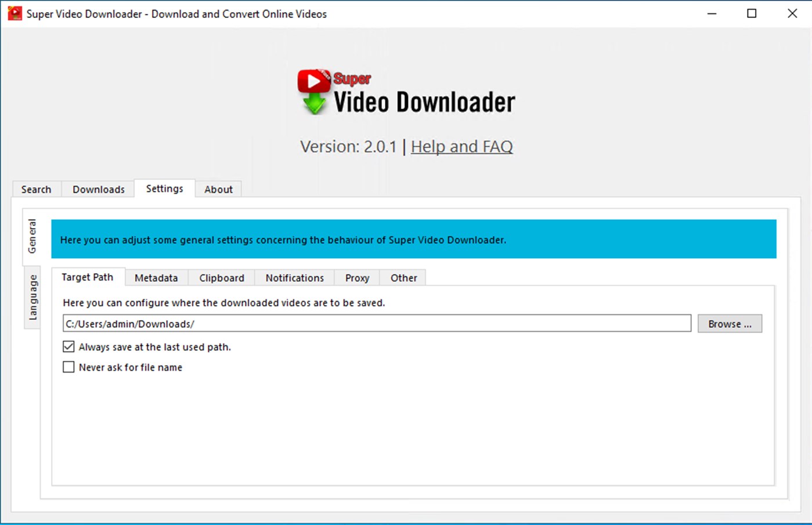The height and width of the screenshot is (525, 812).
Task: Select the Settings tab
Action: (164, 189)
